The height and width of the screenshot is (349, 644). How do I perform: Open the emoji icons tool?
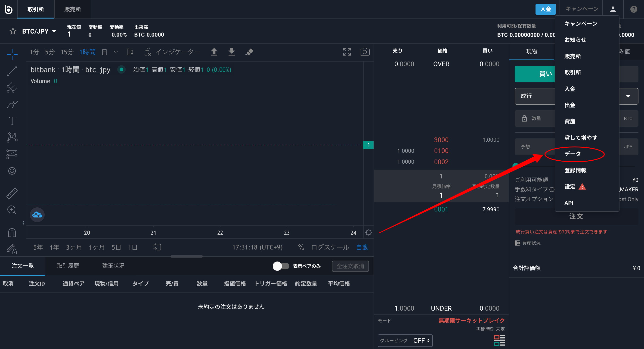point(12,171)
